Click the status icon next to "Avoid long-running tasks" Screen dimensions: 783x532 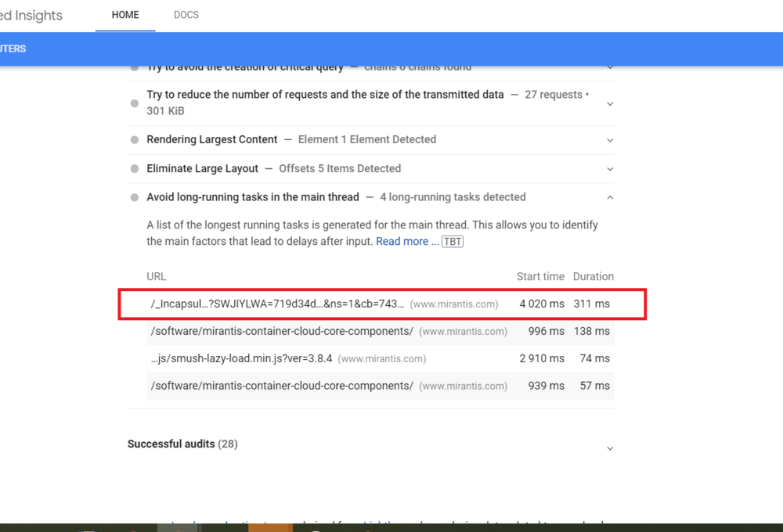tap(134, 197)
